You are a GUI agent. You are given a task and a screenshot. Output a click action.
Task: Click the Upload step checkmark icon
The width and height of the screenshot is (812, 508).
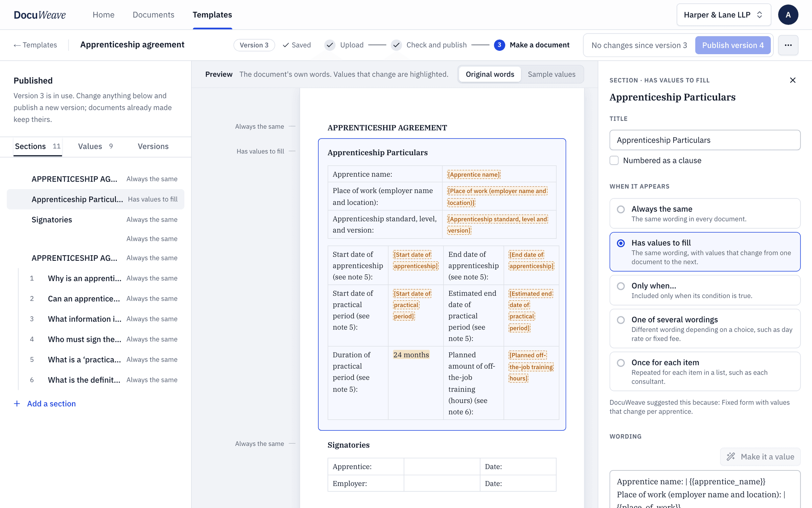330,45
